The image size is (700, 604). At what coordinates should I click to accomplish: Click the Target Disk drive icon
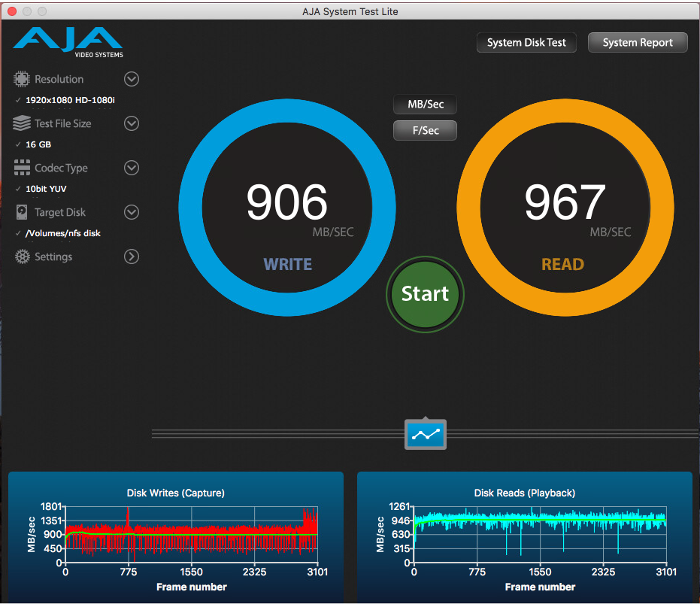click(x=22, y=212)
